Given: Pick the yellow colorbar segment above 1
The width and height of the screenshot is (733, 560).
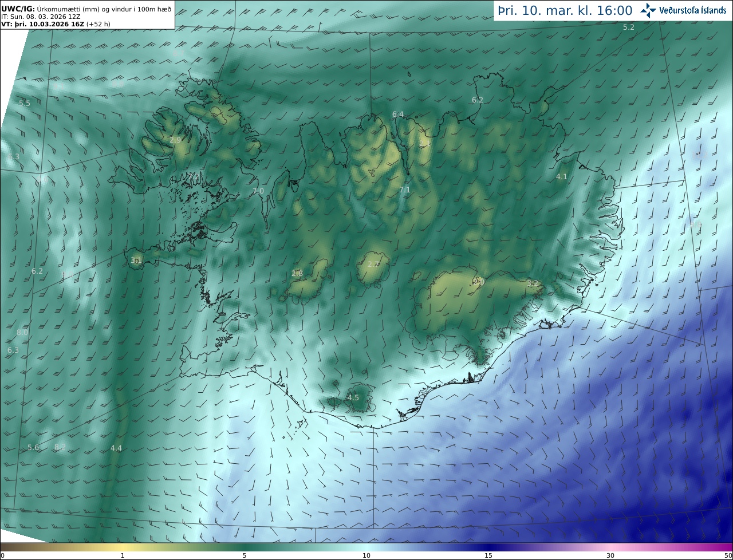Looking at the screenshot, I should [123, 547].
